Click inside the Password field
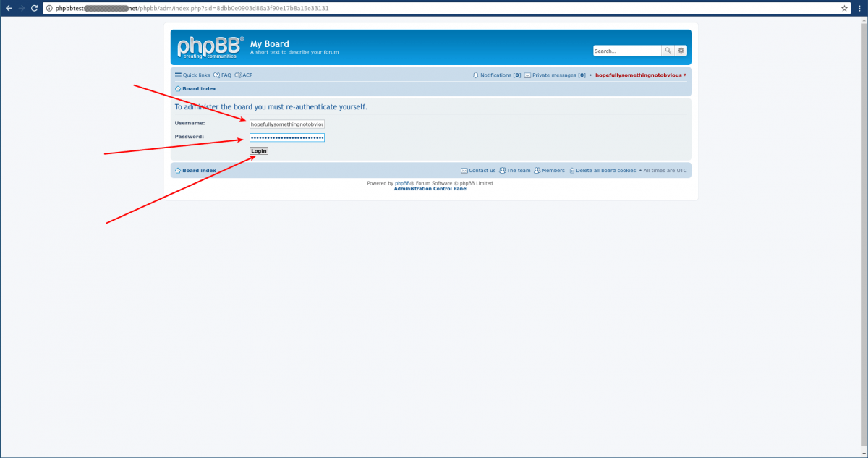 pos(286,137)
